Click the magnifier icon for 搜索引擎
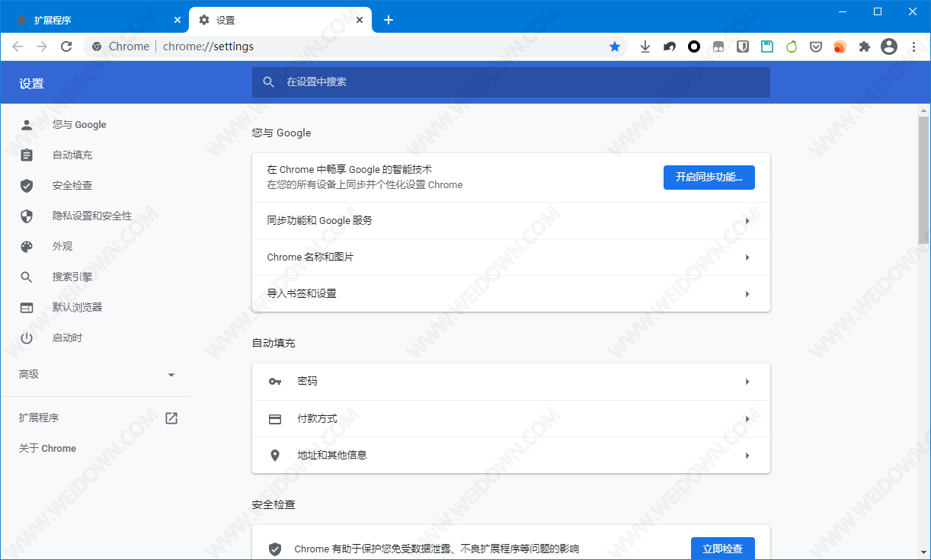Viewport: 931px width, 560px height. [27, 277]
